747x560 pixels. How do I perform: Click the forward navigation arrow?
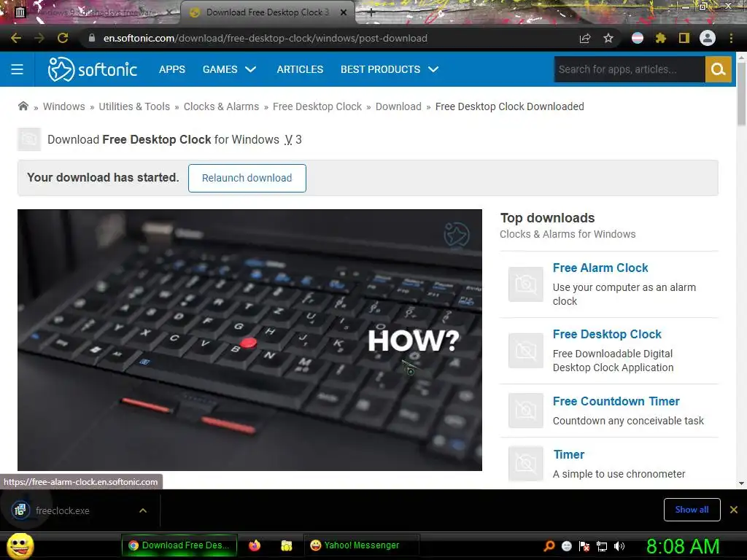click(39, 38)
